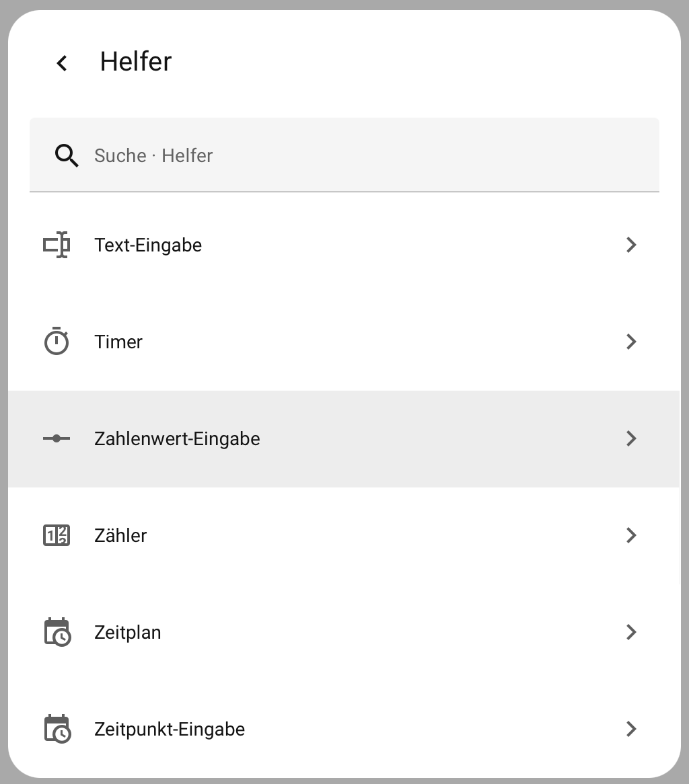Click the chevron beside Zeitplan

(x=631, y=632)
